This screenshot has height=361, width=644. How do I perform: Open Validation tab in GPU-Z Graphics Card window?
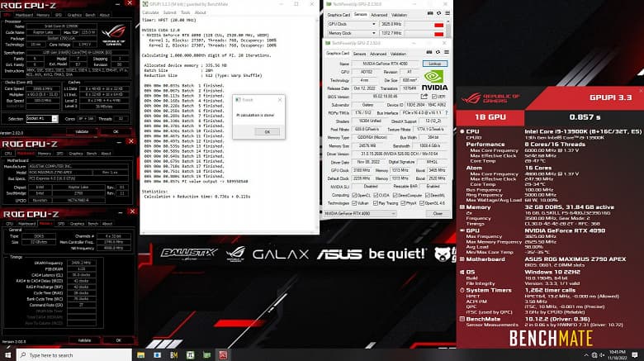(398, 54)
